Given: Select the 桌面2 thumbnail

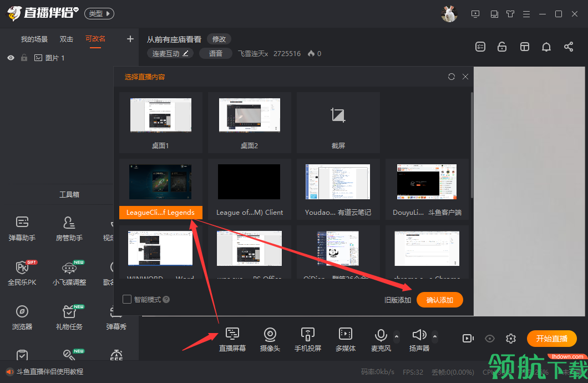Looking at the screenshot, I should pyautogui.click(x=250, y=123).
